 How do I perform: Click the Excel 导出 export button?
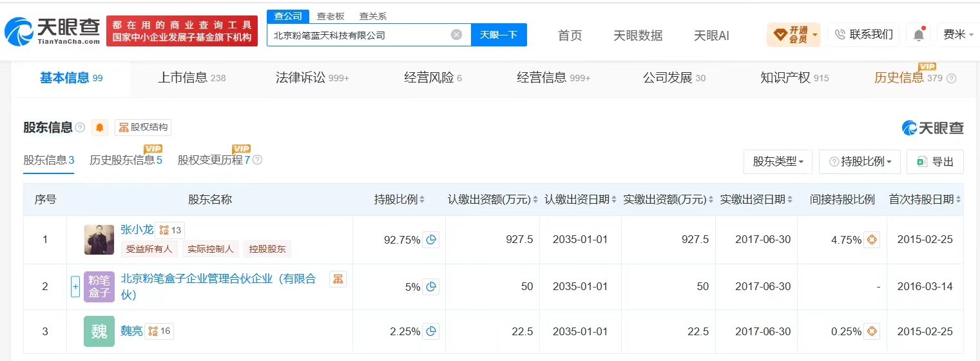(935, 162)
